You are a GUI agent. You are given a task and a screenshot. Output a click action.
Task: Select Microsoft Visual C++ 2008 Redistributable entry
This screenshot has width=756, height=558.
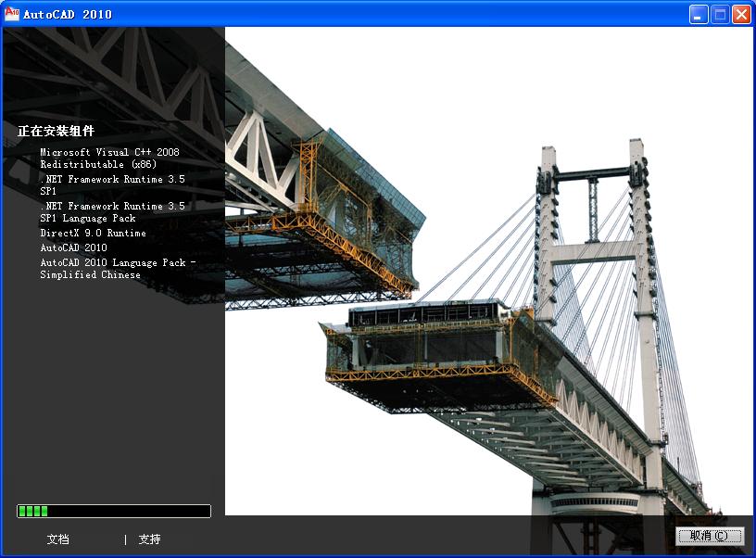tap(109, 158)
